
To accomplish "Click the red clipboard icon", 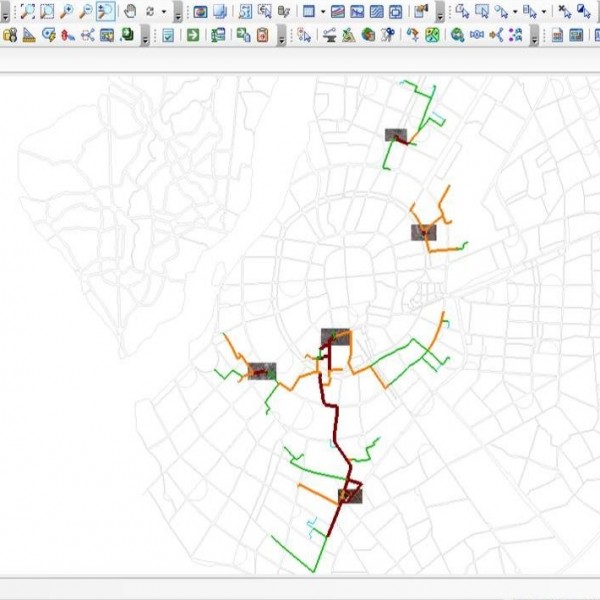I will click(261, 35).
